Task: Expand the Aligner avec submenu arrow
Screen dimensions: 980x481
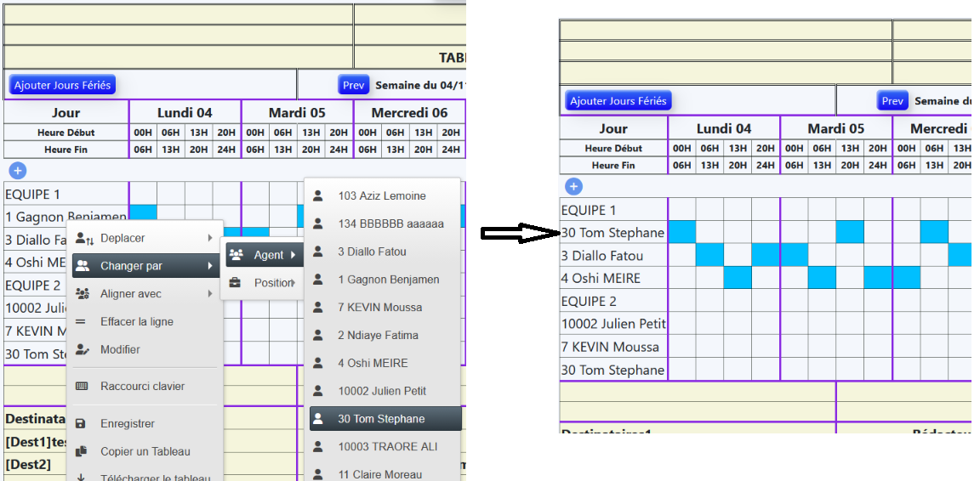Action: (209, 293)
